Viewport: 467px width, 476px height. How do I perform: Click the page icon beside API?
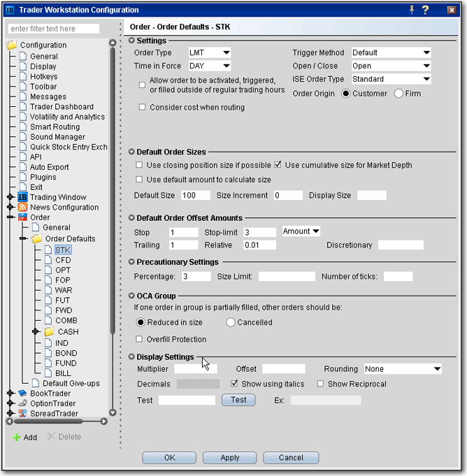pos(23,157)
